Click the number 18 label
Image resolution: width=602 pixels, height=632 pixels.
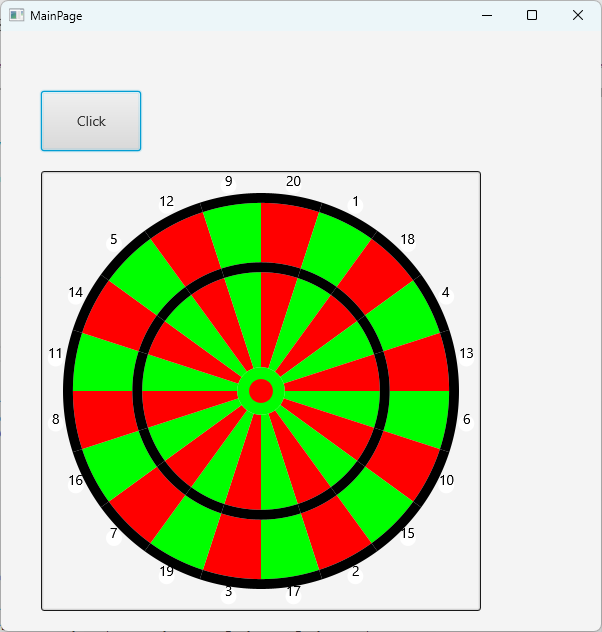(x=408, y=239)
